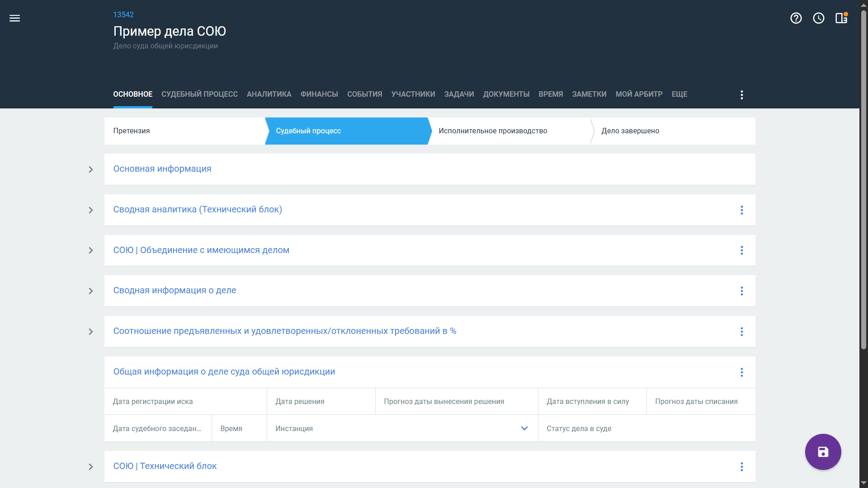Image resolution: width=868 pixels, height=488 pixels.
Task: Open the side panel notifications icon
Action: [x=841, y=18]
